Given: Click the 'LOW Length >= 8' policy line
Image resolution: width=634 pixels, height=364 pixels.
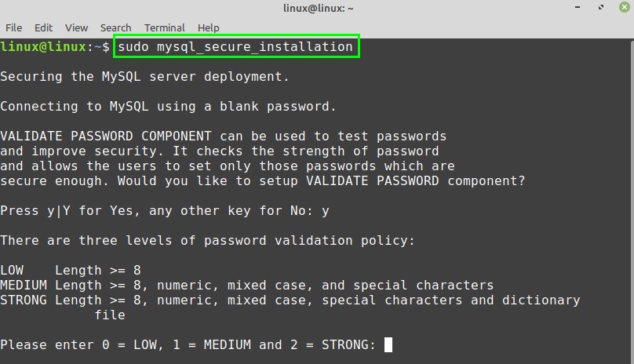Looking at the screenshot, I should point(71,270).
